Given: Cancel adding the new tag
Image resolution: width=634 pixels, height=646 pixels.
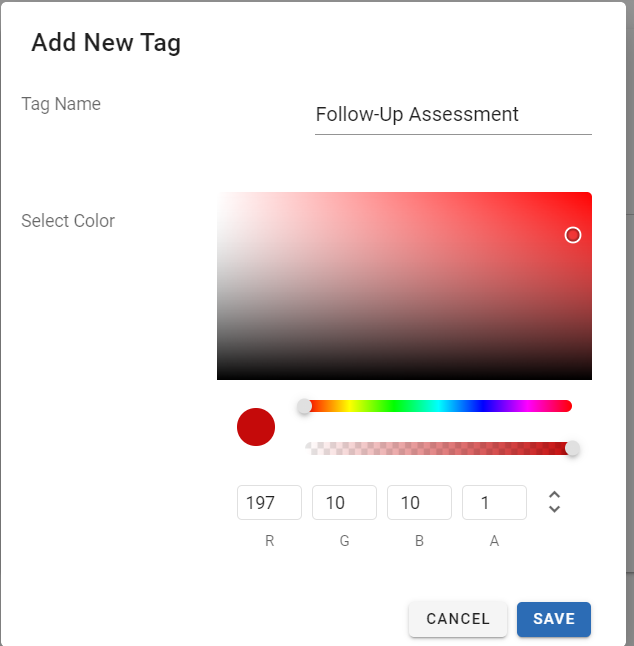Looking at the screenshot, I should [458, 619].
